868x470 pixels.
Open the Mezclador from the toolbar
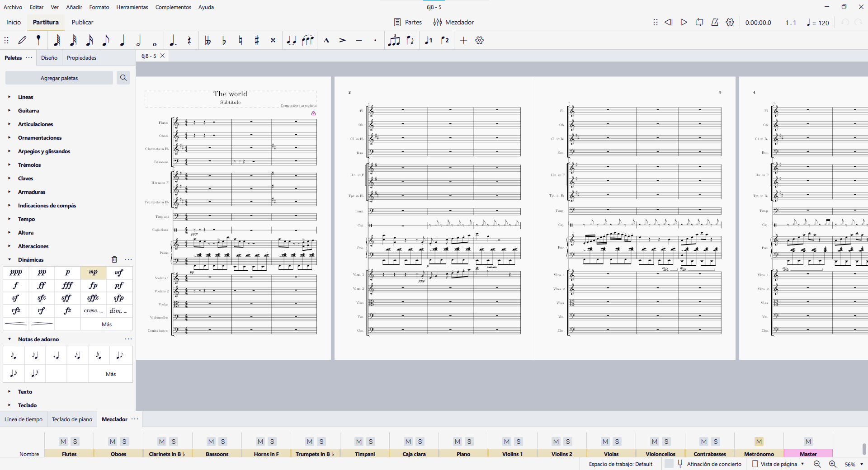[x=453, y=22]
